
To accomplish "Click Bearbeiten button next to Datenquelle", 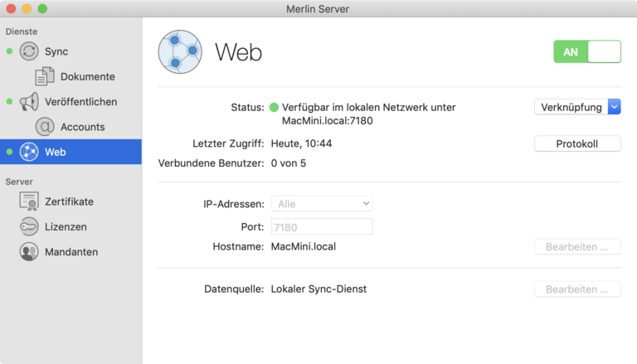I will 577,289.
